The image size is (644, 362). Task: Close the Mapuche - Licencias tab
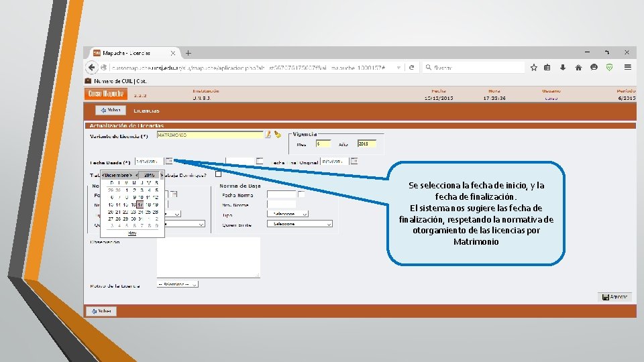click(173, 53)
